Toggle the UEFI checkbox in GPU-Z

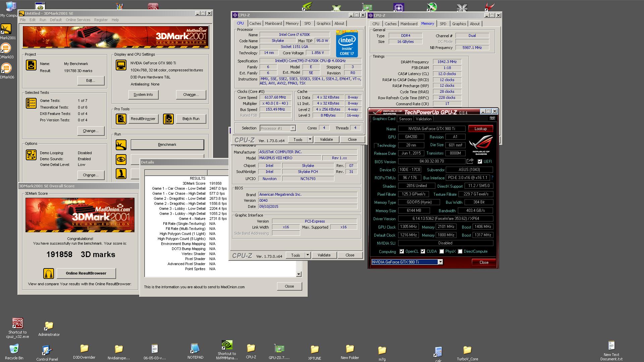click(x=480, y=162)
